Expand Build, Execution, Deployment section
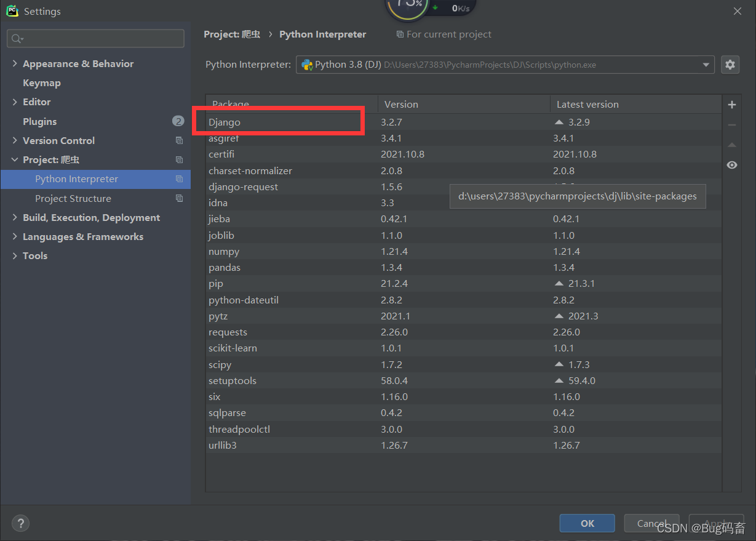 (15, 217)
